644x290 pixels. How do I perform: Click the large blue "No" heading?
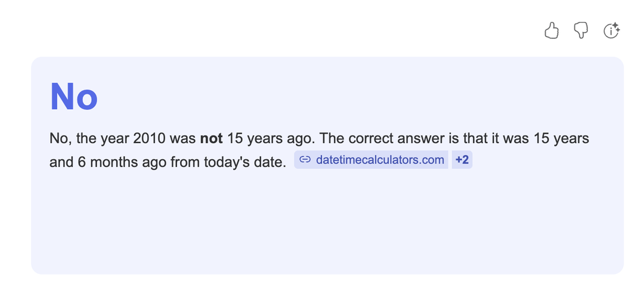pyautogui.click(x=74, y=97)
